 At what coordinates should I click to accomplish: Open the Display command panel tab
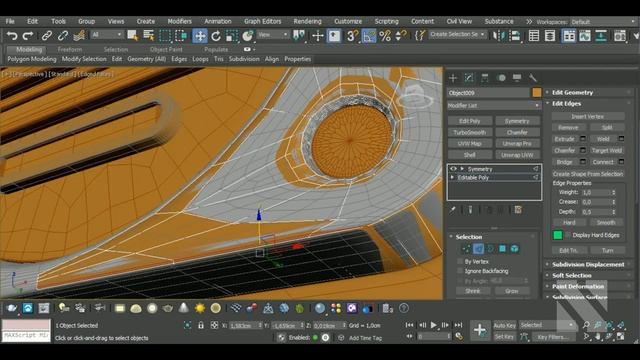[x=517, y=78]
